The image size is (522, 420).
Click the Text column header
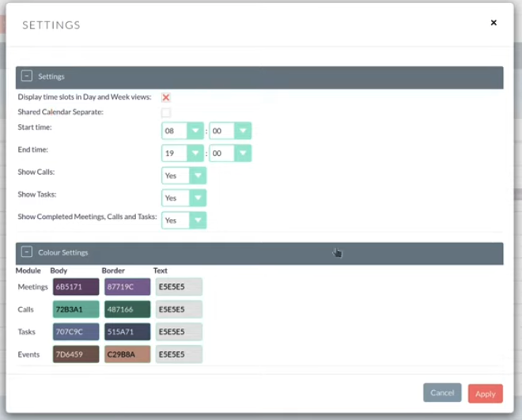[x=160, y=271]
